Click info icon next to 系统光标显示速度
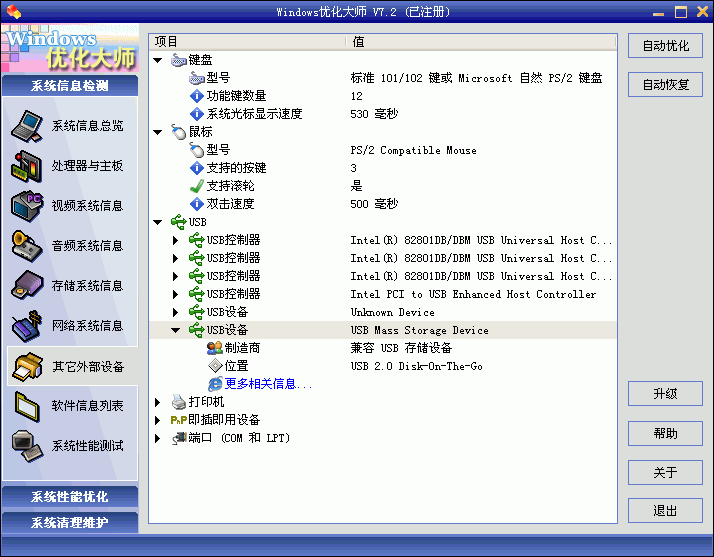714x557 pixels. coord(197,114)
